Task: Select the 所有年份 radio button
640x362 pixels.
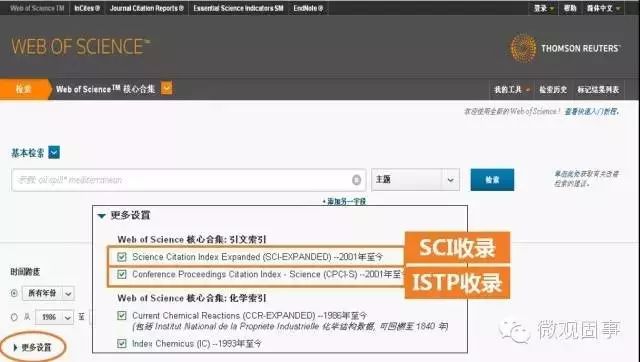Action: (x=14, y=293)
